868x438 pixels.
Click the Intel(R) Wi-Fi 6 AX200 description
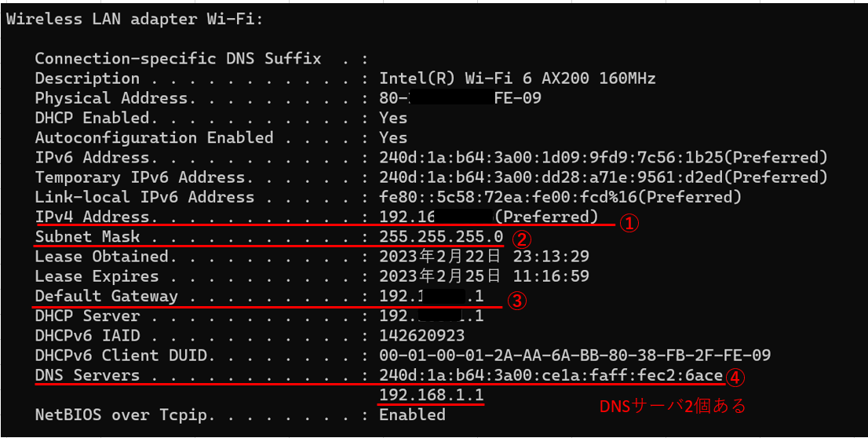coord(518,78)
